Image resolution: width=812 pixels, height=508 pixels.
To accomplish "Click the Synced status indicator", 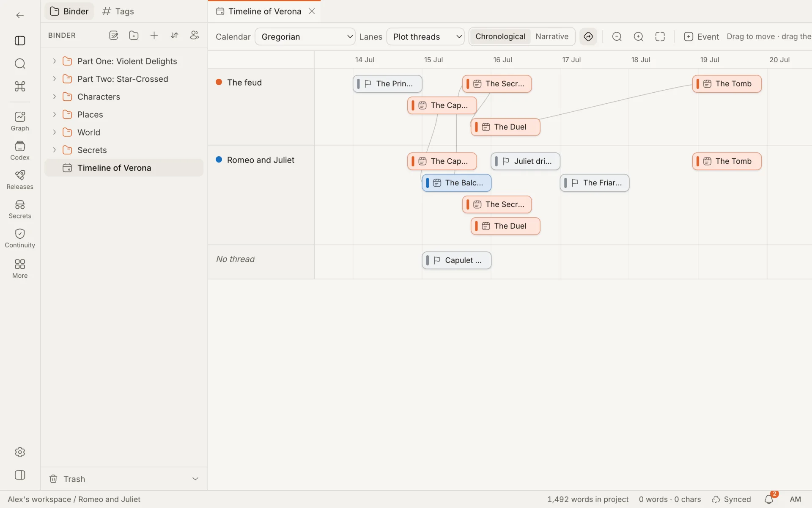I will [x=731, y=500].
